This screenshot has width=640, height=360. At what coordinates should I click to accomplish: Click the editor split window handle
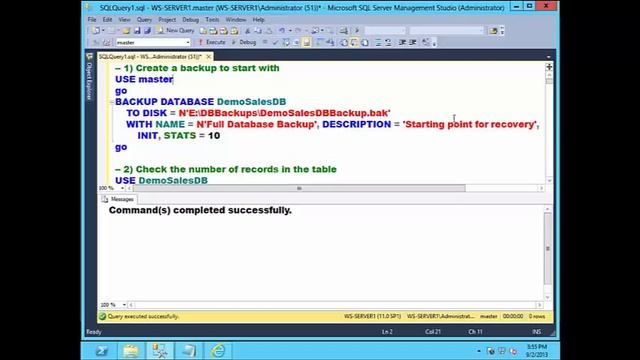click(549, 67)
